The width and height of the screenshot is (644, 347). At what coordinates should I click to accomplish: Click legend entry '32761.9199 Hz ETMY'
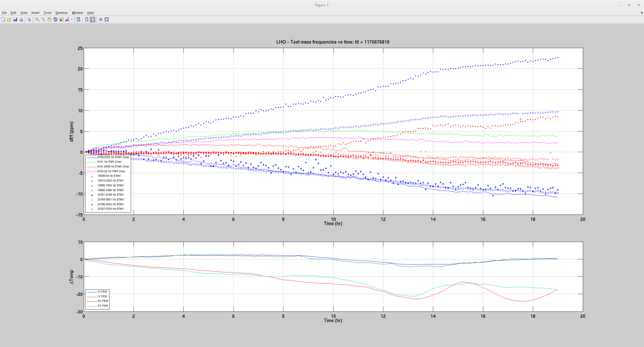[x=110, y=195]
